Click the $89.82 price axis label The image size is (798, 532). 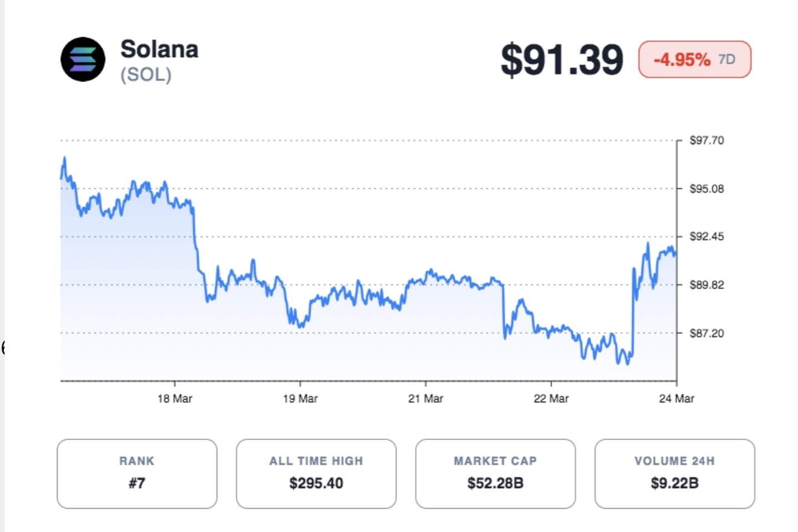point(706,285)
